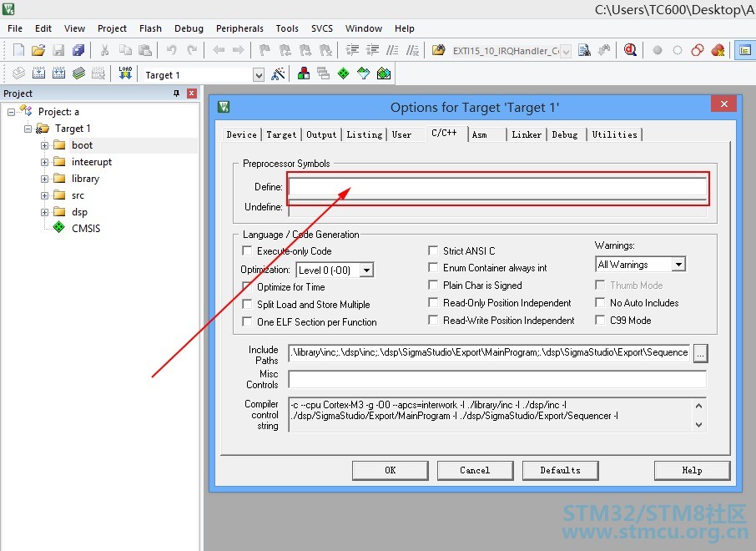Image resolution: width=756 pixels, height=551 pixels.
Task: Open Options for Target magic wand icon
Action: tap(278, 73)
